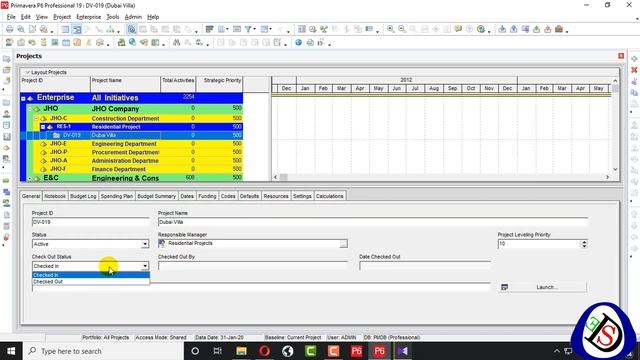Screen dimensions: 640x360
Task: Click the Help question mark toolbar icon
Action: pyautogui.click(x=481, y=29)
